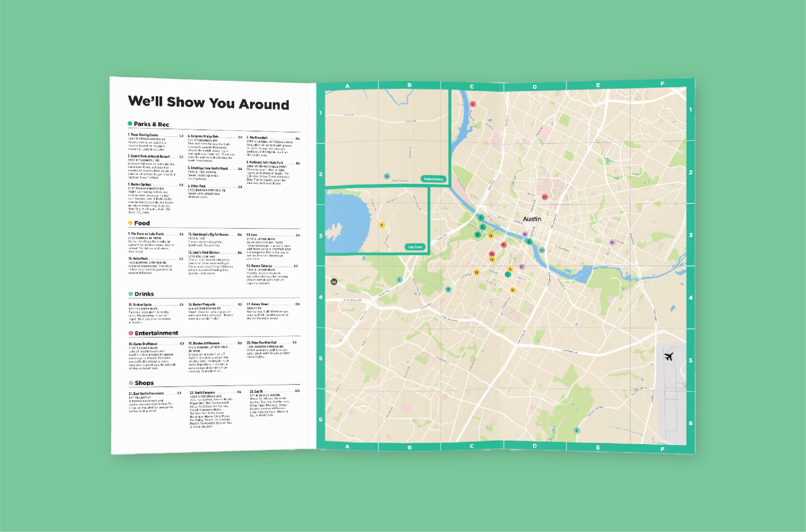Viewport: 806px width, 532px height.
Task: Click red map marker number 2
Action: 473,104
